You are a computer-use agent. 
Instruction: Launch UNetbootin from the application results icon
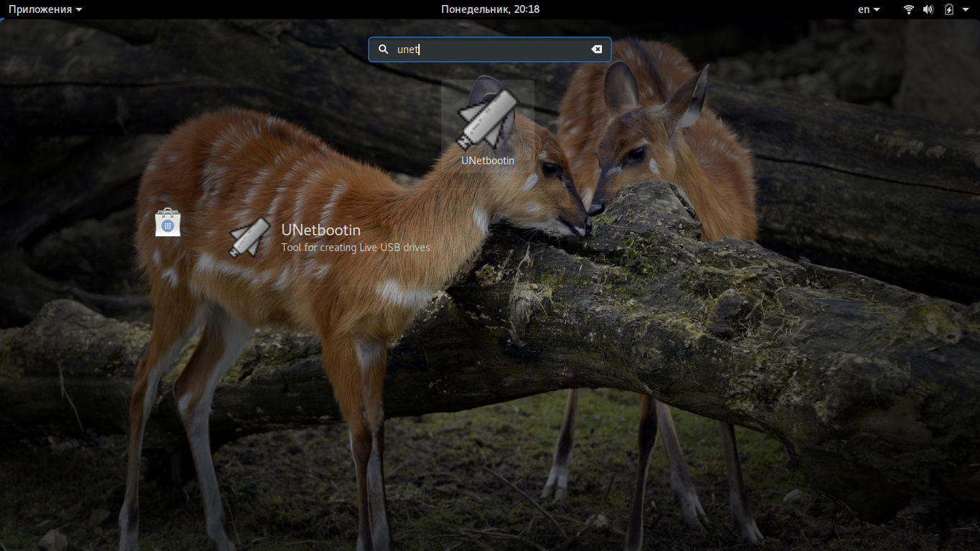click(x=487, y=118)
